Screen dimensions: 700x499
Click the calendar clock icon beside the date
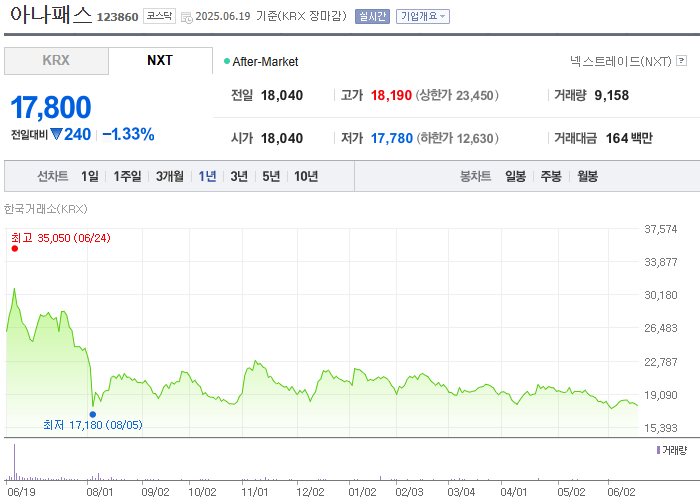(187, 18)
